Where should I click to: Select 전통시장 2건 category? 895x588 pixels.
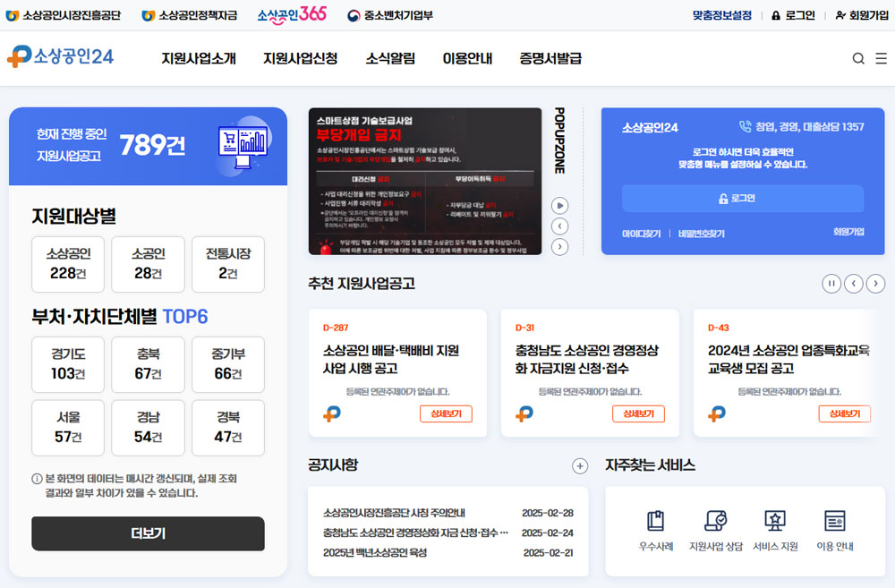(228, 264)
